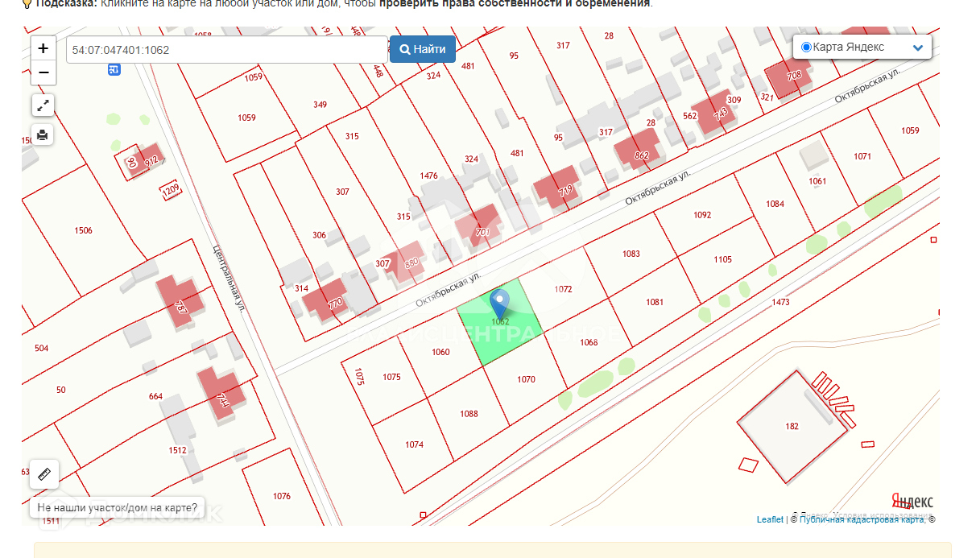Select building 182 on the map
This screenshot has height=558, width=980.
pyautogui.click(x=792, y=426)
